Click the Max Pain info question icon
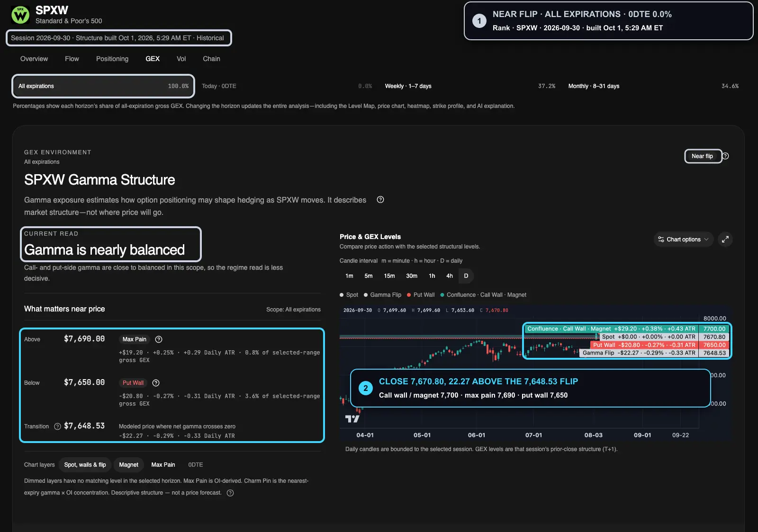Viewport: 758px width, 532px height. tap(159, 339)
